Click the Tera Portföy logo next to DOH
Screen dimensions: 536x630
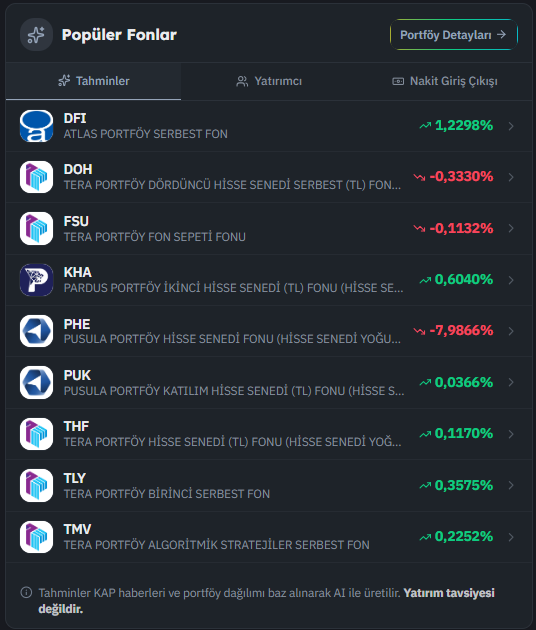point(36,177)
